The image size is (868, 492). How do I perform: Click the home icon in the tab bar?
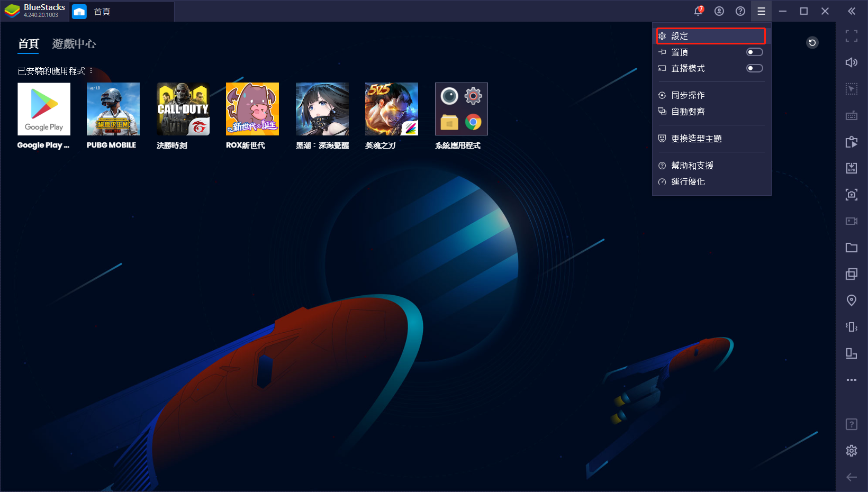coord(79,12)
